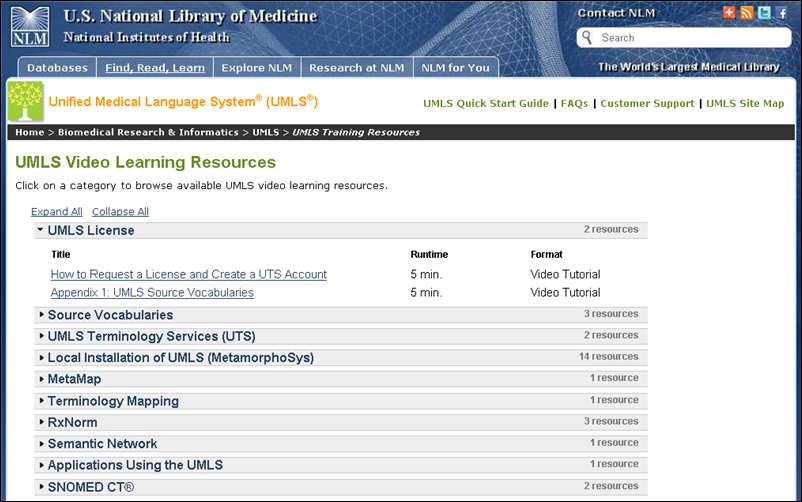This screenshot has height=502, width=802.
Task: Click the UMLS Video Learning Resources heading
Action: point(145,162)
